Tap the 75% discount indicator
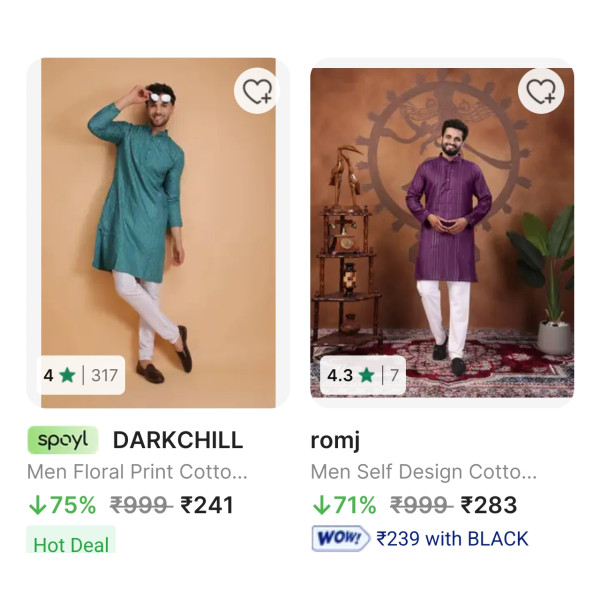The height and width of the screenshot is (600, 600). click(62, 505)
